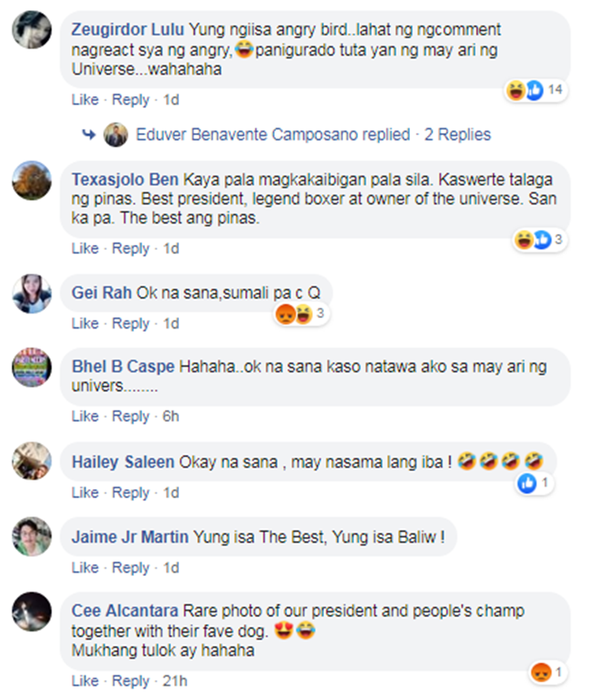Open the 21h timestamp on Cee Alcantara's comment
Screen dimensions: 597x700
(x=174, y=681)
